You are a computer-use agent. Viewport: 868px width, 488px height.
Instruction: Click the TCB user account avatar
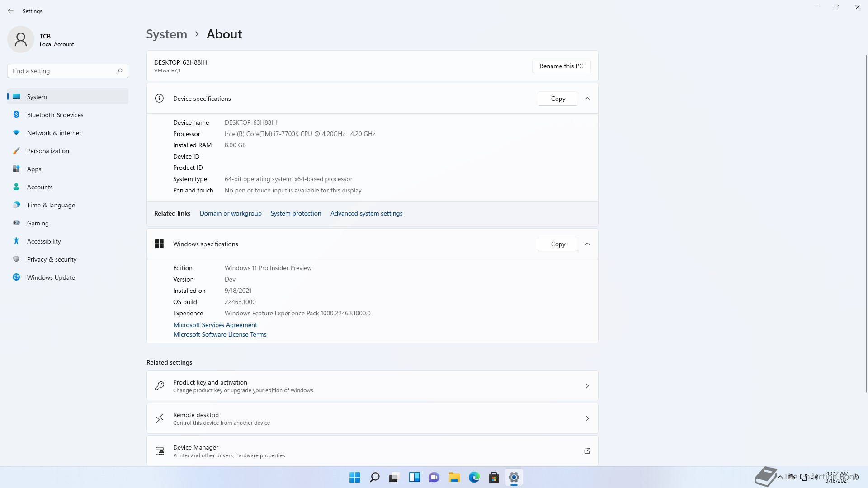[x=21, y=40]
